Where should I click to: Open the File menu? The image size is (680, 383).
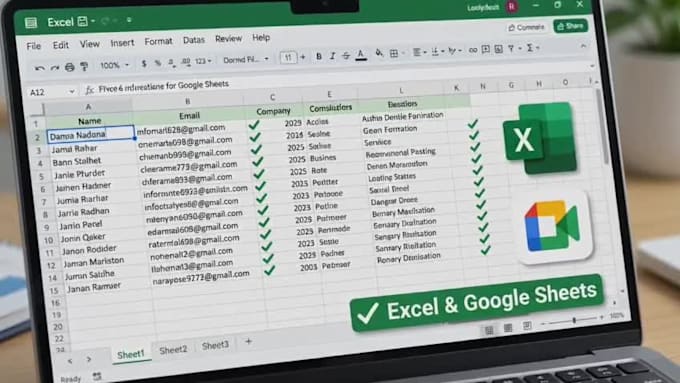pyautogui.click(x=33, y=46)
